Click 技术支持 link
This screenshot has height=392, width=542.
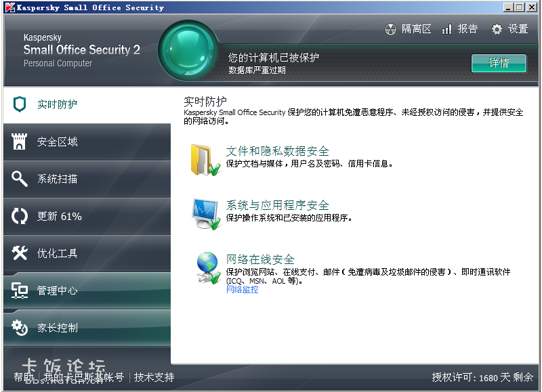pyautogui.click(x=154, y=377)
